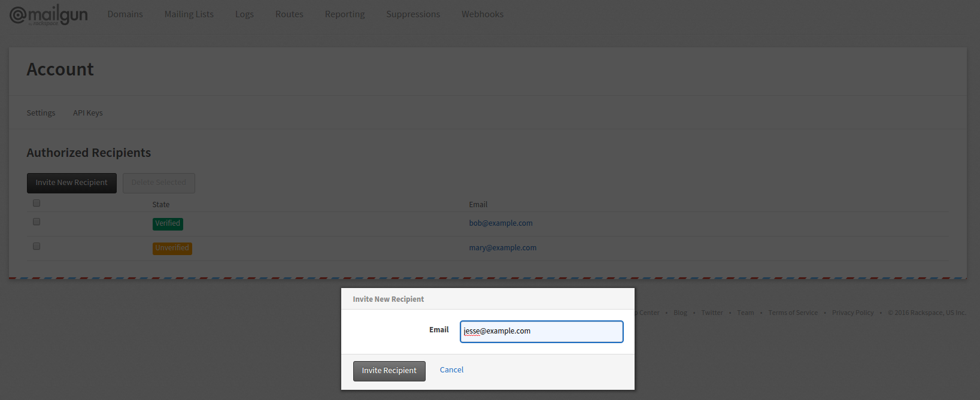Click the Authorized Recipients heading

coord(89,153)
